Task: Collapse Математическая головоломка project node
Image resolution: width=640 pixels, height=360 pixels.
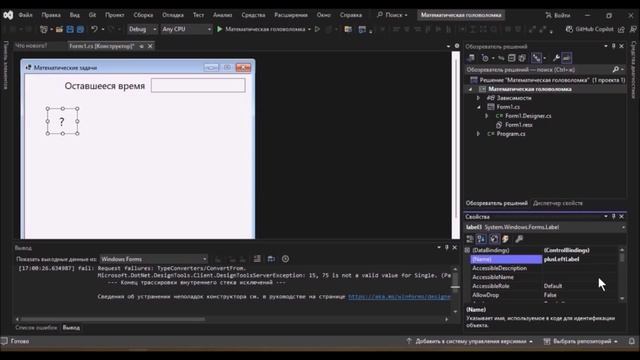Action: pyautogui.click(x=471, y=89)
